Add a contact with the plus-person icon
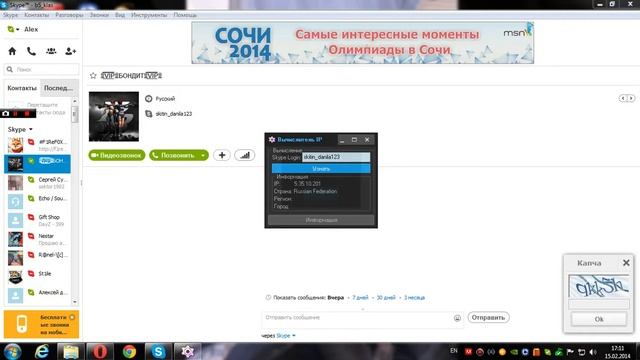Viewport: 640px width, 360px height. point(71,51)
